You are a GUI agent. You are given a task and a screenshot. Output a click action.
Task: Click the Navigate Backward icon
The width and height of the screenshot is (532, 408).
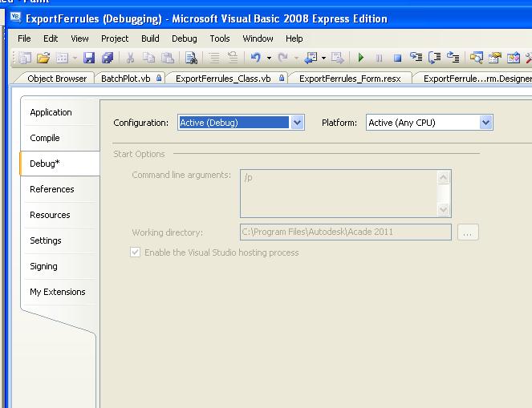pyautogui.click(x=311, y=58)
